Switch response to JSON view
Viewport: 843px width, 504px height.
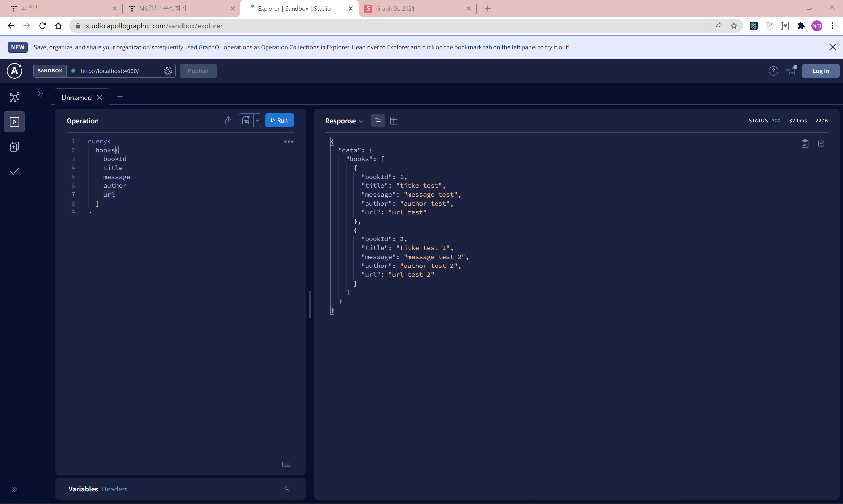(x=378, y=121)
